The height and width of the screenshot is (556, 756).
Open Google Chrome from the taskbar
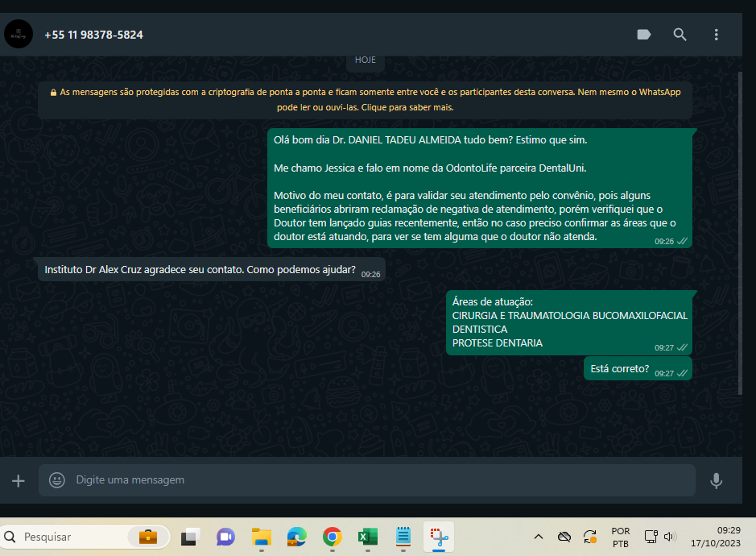click(333, 537)
